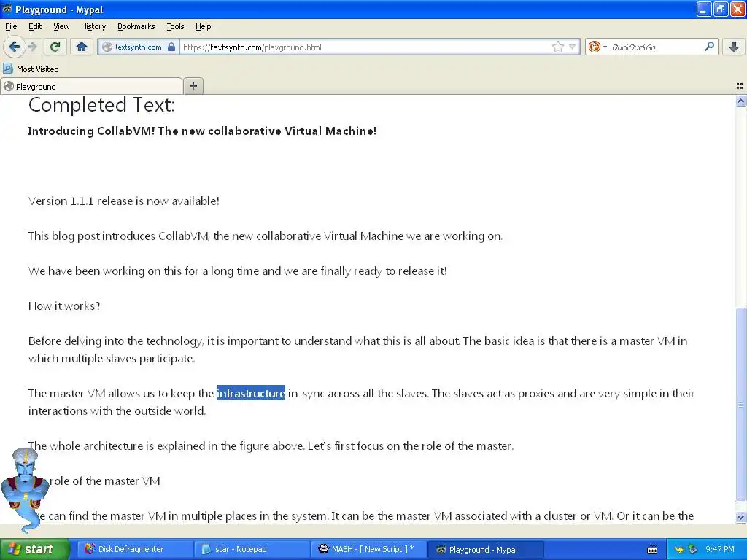This screenshot has height=560, width=747.
Task: Click the scrollbar down arrow
Action: [740, 517]
